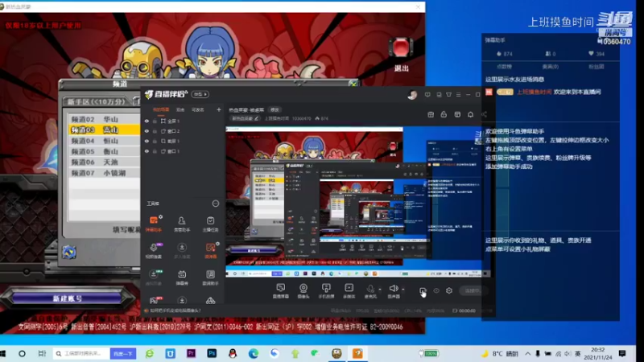This screenshot has height=362, width=644.
Task: Collapse the toolbox with the circle minus button
Action: tap(216, 204)
